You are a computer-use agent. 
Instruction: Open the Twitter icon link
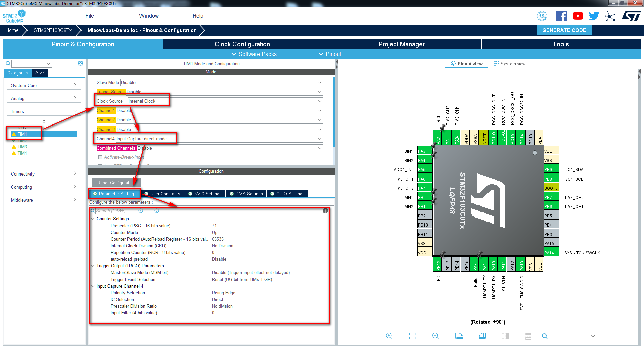[x=594, y=16]
